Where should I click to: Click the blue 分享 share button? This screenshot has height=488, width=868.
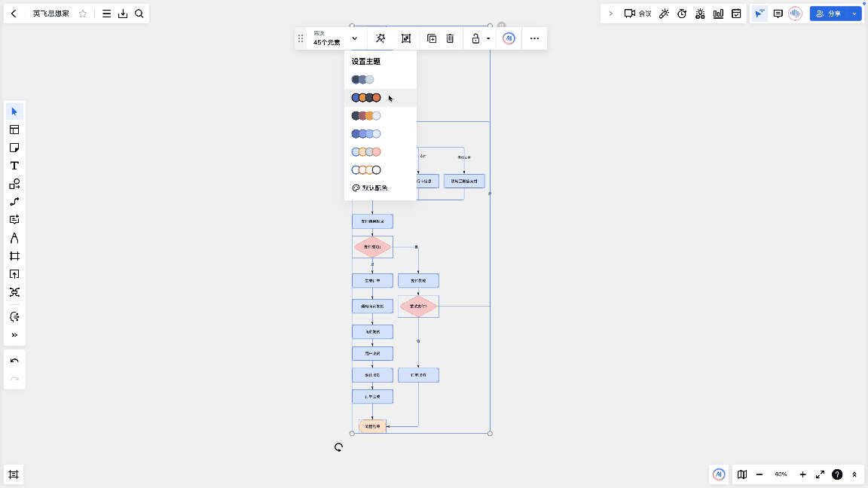click(x=829, y=14)
